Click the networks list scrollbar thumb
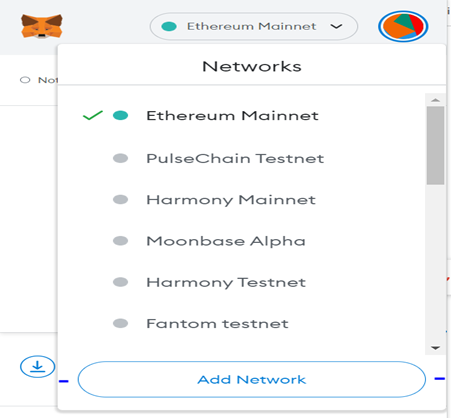The height and width of the screenshot is (418, 451). 435,145
